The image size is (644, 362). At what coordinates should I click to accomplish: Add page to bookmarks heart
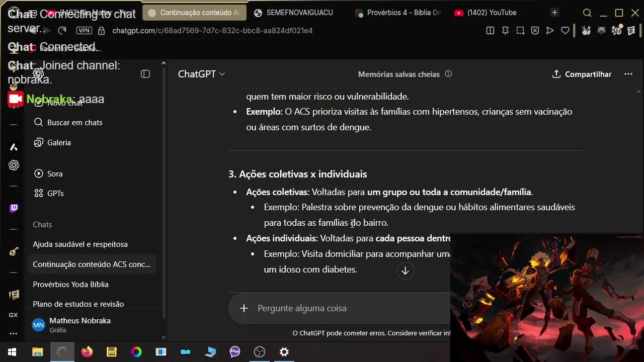(565, 31)
